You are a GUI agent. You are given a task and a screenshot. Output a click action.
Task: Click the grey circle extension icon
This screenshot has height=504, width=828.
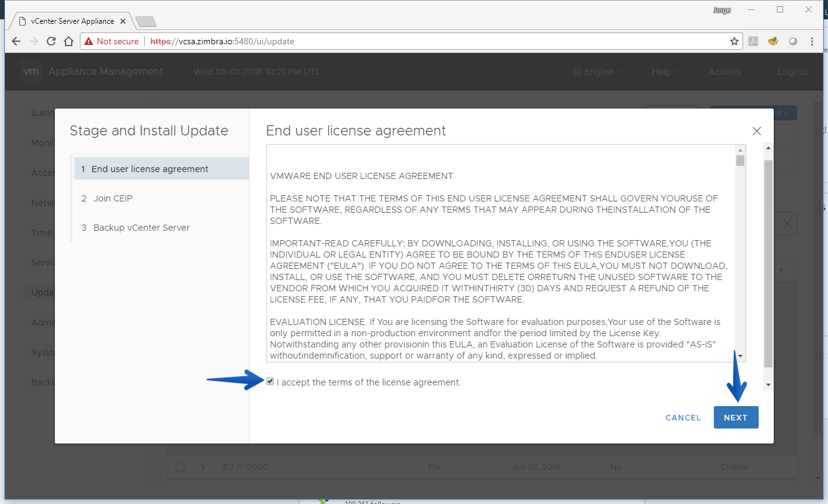(793, 42)
